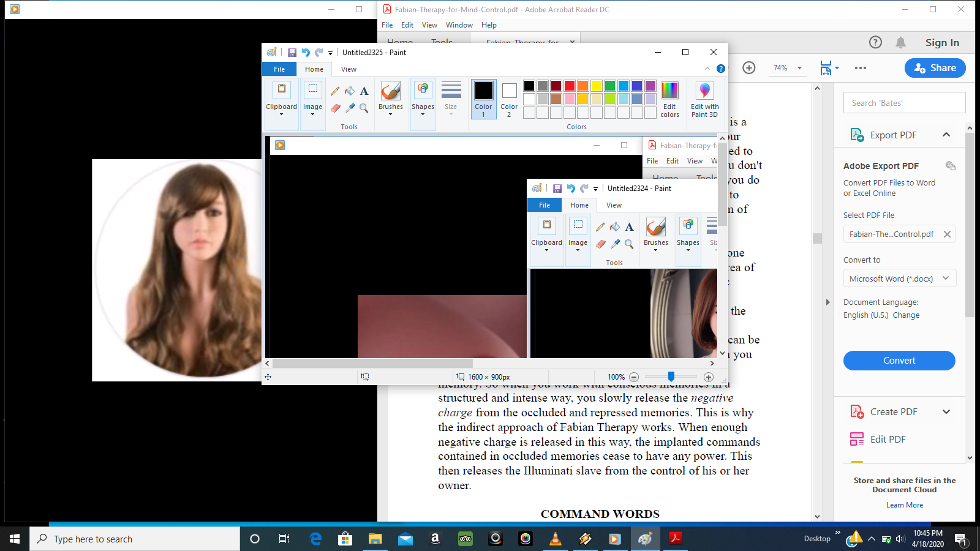This screenshot has width=980, height=551.
Task: Select Color 2 in Untitled2325 Paint
Action: click(x=509, y=99)
